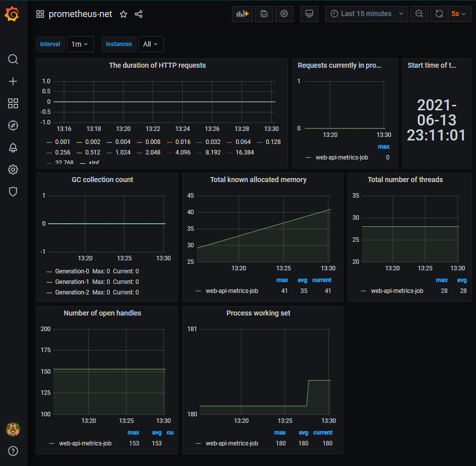Image resolution: width=476 pixels, height=466 pixels.
Task: Click the interval variable label
Action: coord(50,44)
